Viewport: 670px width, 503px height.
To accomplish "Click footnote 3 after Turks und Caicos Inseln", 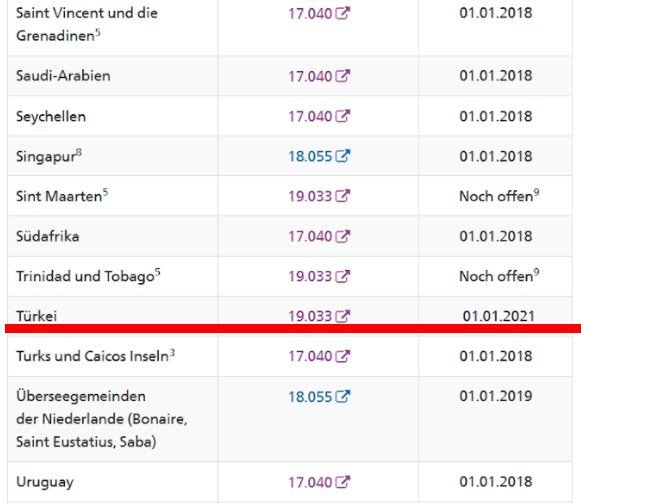I will tap(172, 352).
